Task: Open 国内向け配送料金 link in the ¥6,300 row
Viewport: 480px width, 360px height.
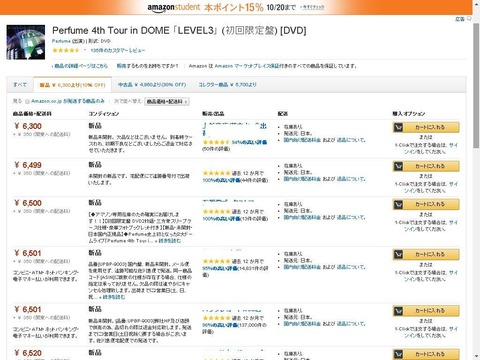Action: [x=302, y=140]
